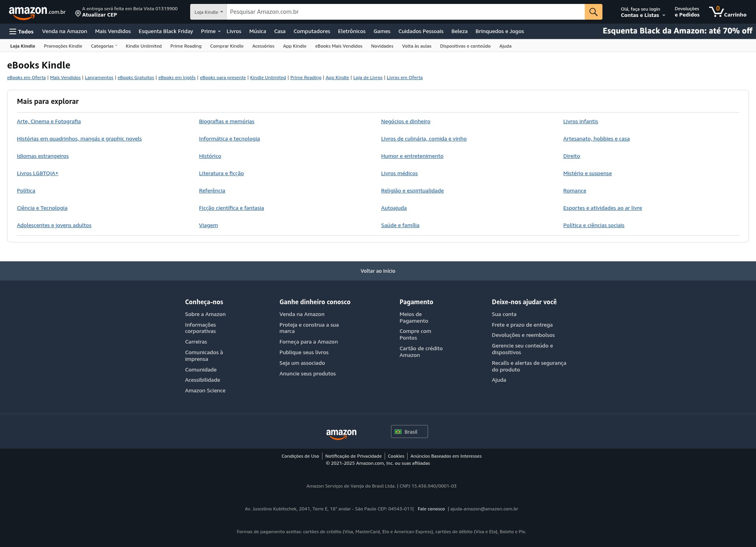Viewport: 756px width, 547px height.
Task: Open Mais Vendidos in navigation bar
Action: coord(113,31)
